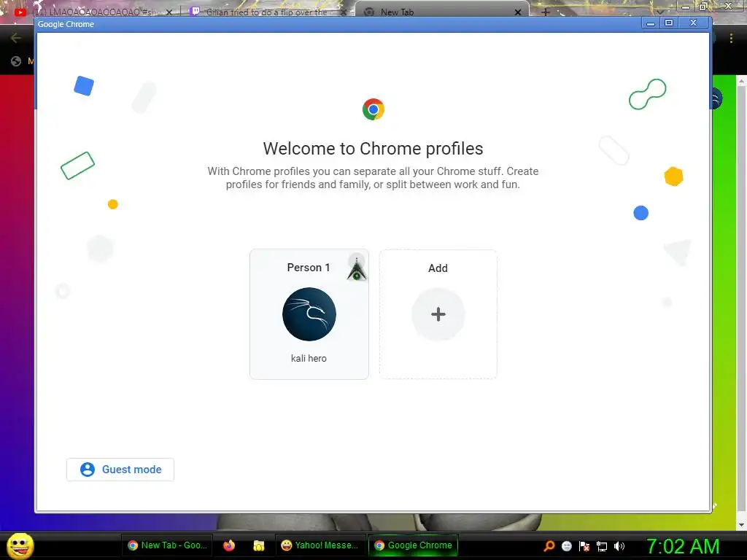Maximize the Google Chrome profiles window
This screenshot has width=747, height=560.
[669, 23]
